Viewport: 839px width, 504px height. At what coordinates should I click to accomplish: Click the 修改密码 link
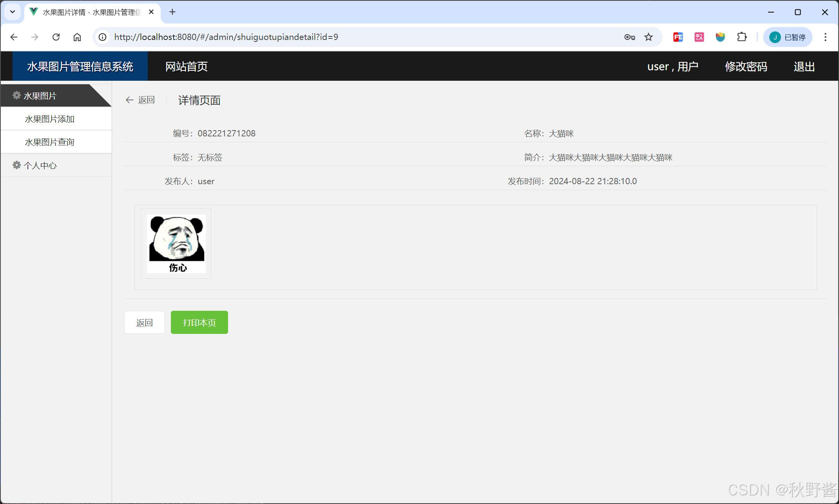pyautogui.click(x=746, y=67)
